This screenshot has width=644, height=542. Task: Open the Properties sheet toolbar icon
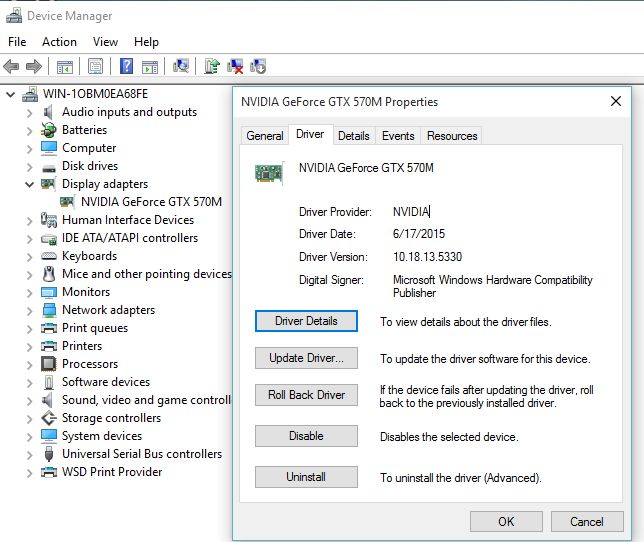pyautogui.click(x=95, y=66)
